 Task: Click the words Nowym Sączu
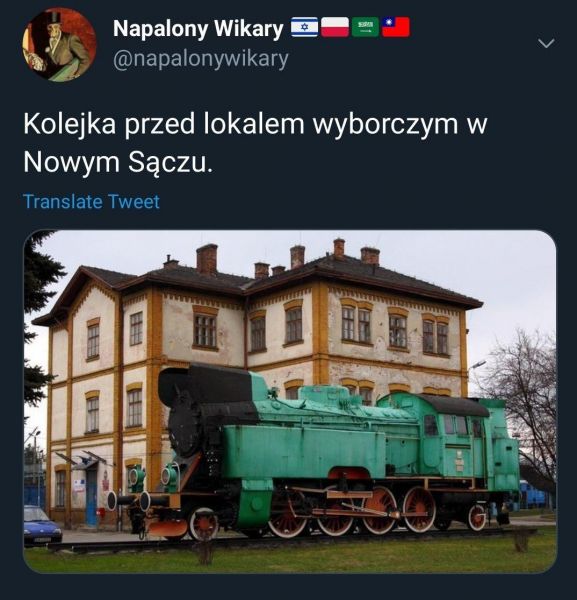coord(118,163)
